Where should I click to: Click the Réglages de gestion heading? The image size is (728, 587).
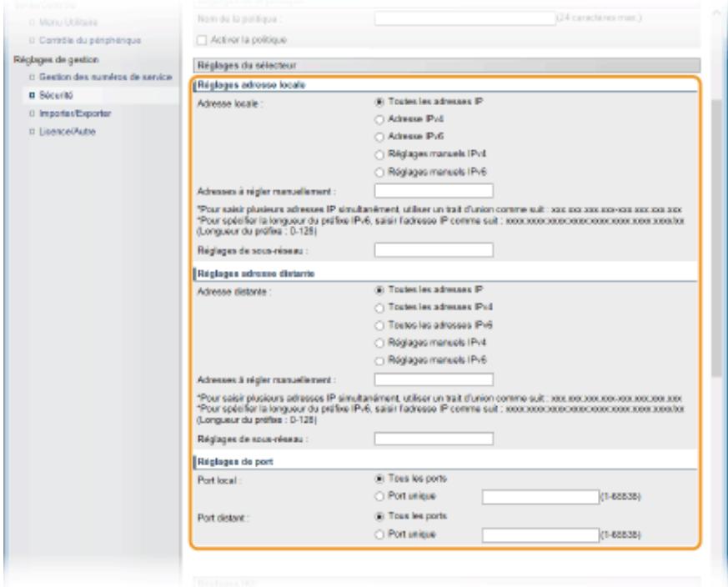click(x=56, y=59)
